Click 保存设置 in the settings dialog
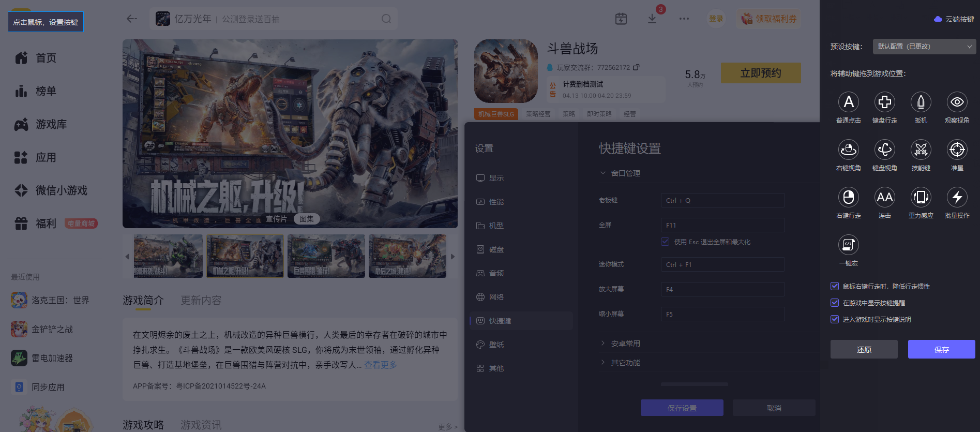Screen dimensions: 980x432 point(682,408)
